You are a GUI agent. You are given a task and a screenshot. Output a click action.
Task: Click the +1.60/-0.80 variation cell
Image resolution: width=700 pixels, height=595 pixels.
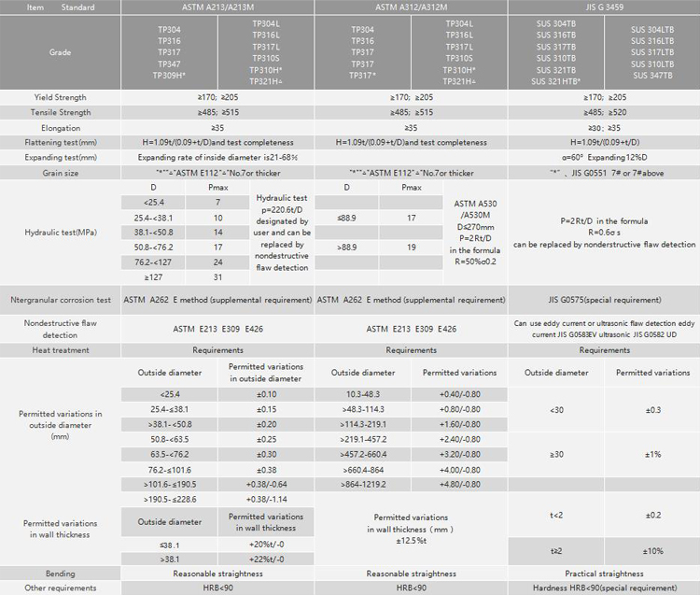[459, 424]
